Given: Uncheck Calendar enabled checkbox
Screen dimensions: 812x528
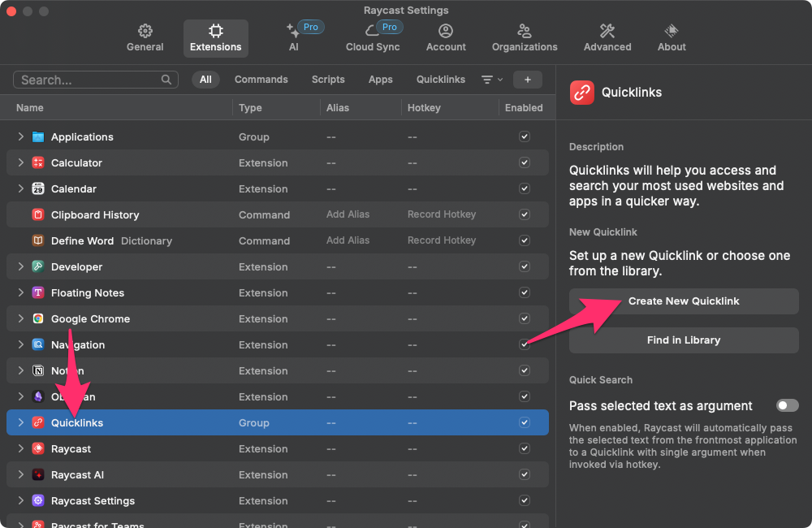Looking at the screenshot, I should pyautogui.click(x=524, y=188).
